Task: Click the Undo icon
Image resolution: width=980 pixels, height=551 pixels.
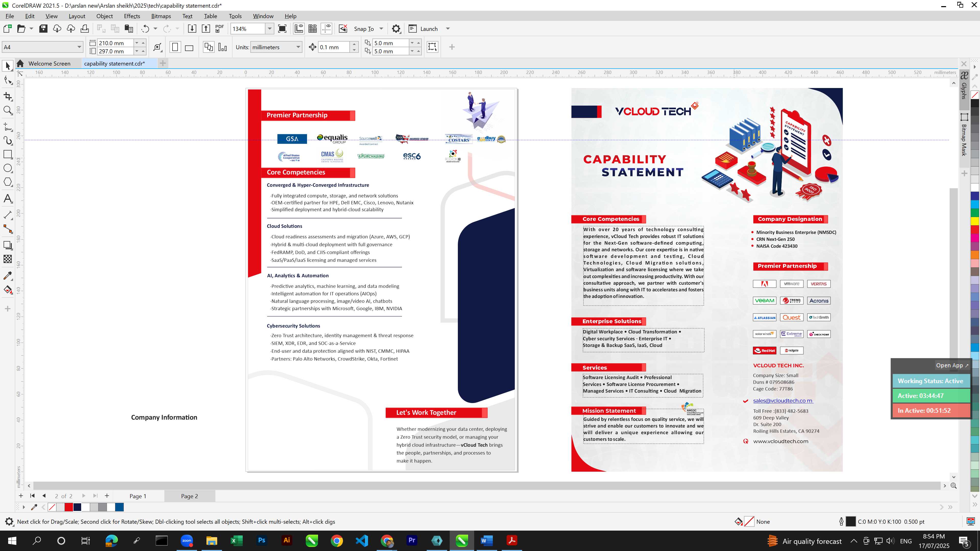Action: coord(145,29)
